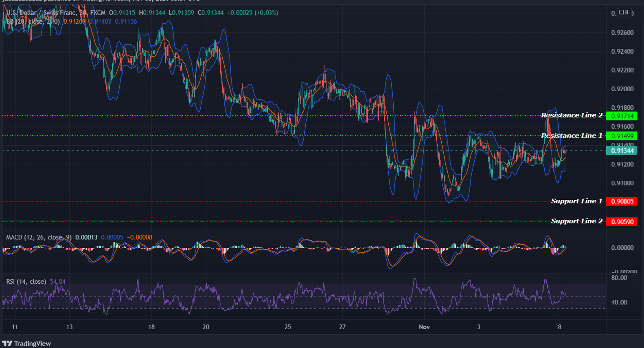
Task: Click the MACD line value 0.00005
Action: pyautogui.click(x=112, y=237)
